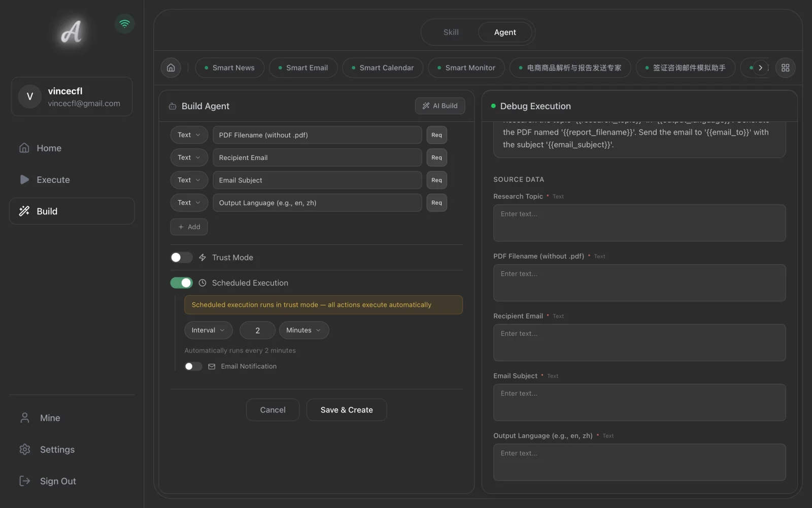Screen dimensions: 812x508
Task: Click the Output Language name field in Build Agent
Action: pos(317,203)
